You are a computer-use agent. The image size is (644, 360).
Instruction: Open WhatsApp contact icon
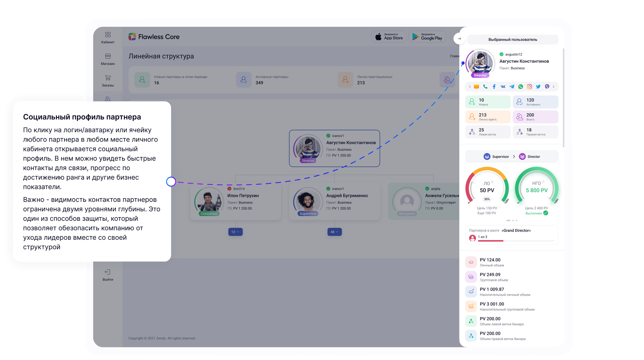pyautogui.click(x=521, y=87)
